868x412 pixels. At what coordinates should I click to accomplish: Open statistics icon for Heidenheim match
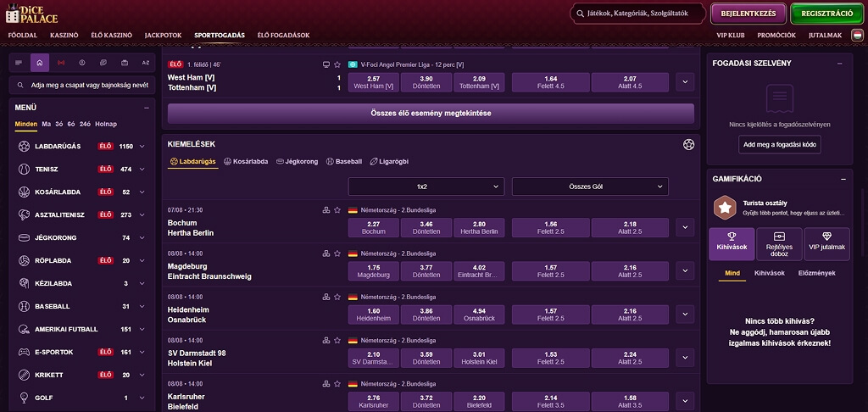[x=326, y=297]
